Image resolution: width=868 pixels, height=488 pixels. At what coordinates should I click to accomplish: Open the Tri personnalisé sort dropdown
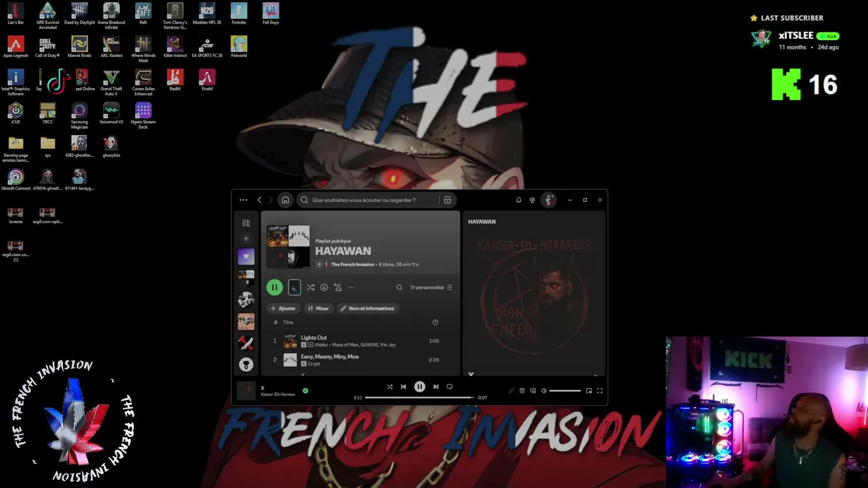click(x=431, y=287)
